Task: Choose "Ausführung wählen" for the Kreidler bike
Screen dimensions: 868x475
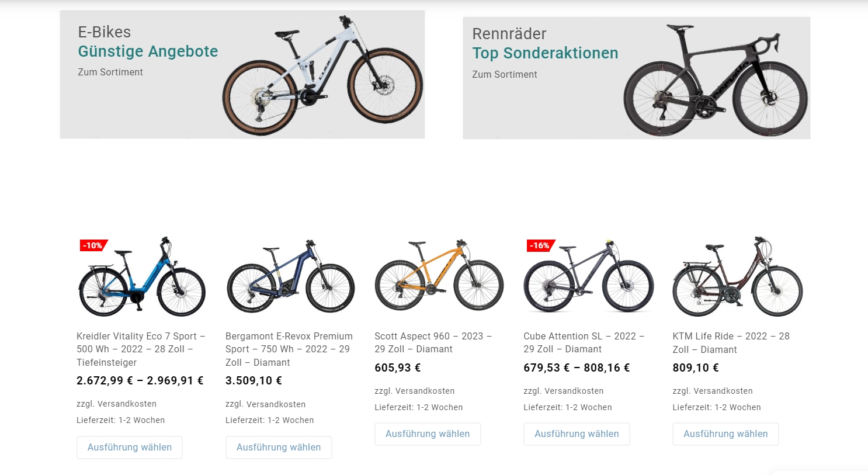Action: (130, 448)
